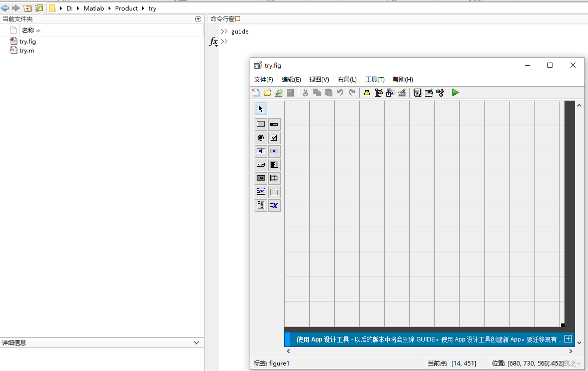Open the Tab Order Editor
The width and height of the screenshot is (588, 371).
(390, 93)
